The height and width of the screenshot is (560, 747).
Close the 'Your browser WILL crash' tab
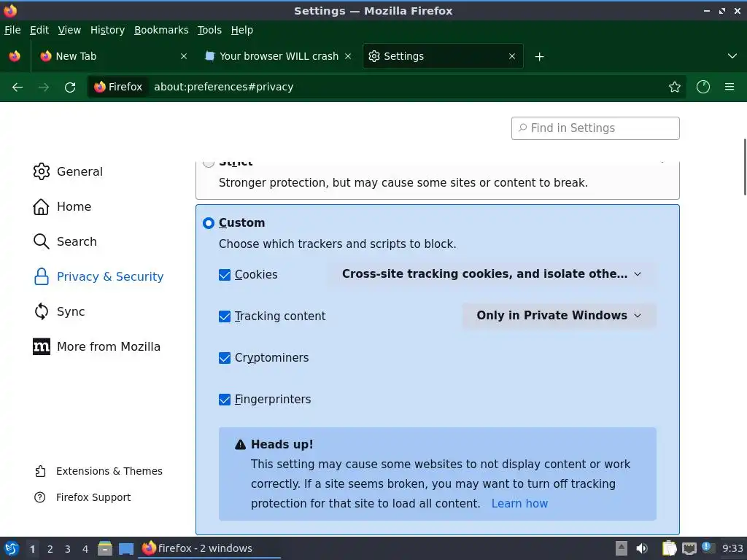coord(348,56)
